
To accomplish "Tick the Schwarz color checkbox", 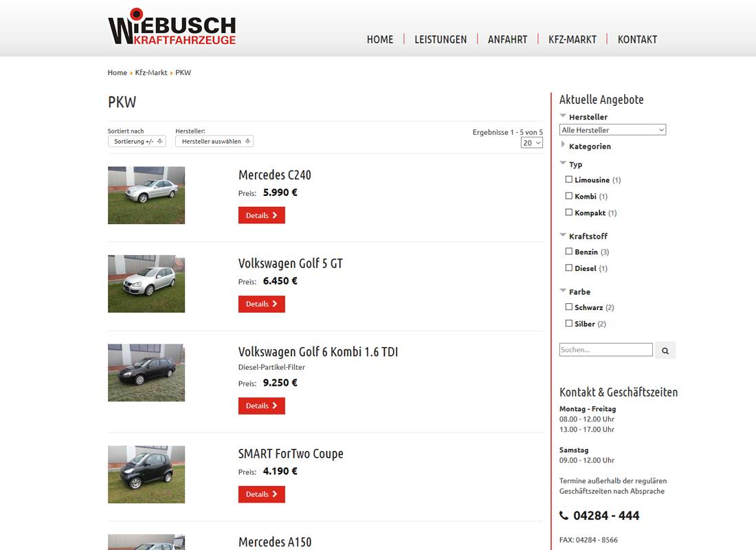I will point(569,307).
